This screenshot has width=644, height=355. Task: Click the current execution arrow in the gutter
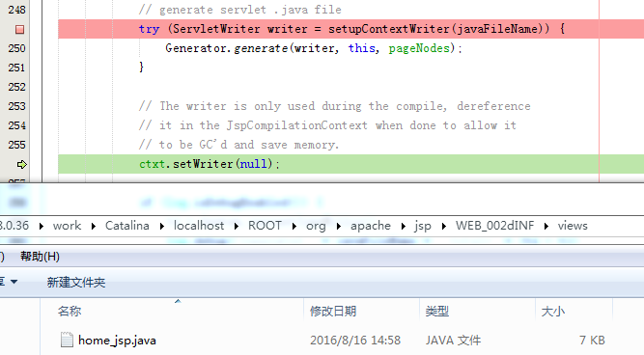22,165
